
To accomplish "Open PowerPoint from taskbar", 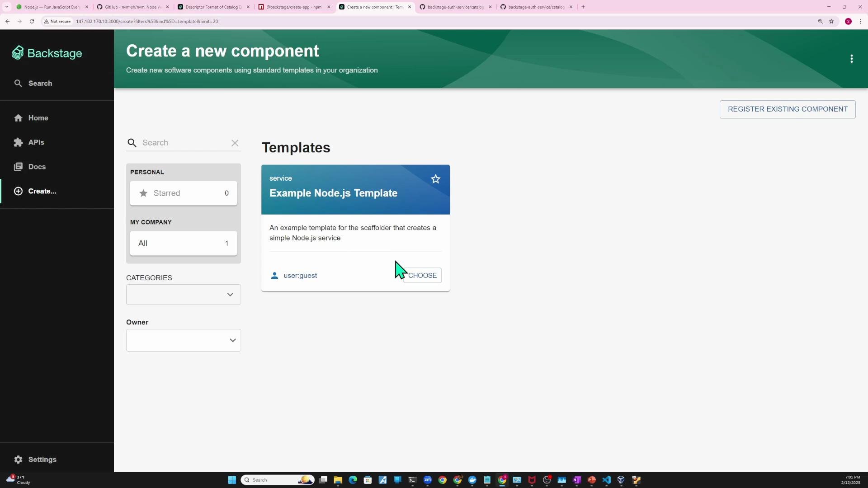I will (x=592, y=480).
